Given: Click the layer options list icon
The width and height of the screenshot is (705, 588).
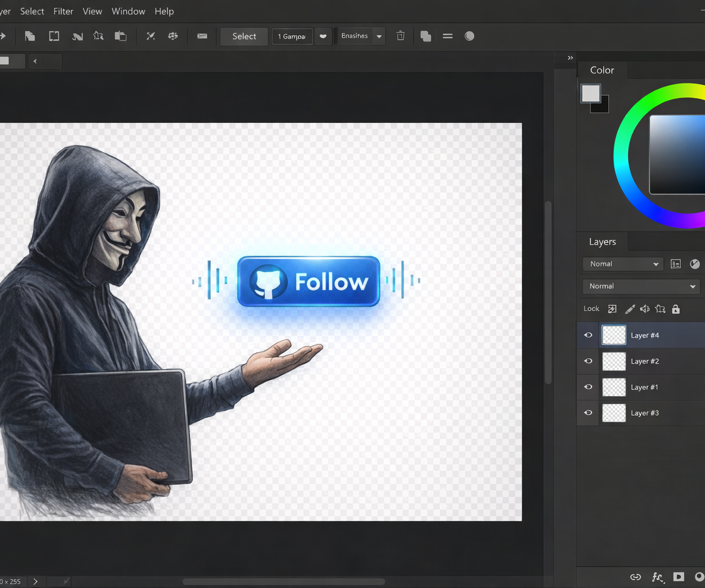Looking at the screenshot, I should click(x=676, y=264).
